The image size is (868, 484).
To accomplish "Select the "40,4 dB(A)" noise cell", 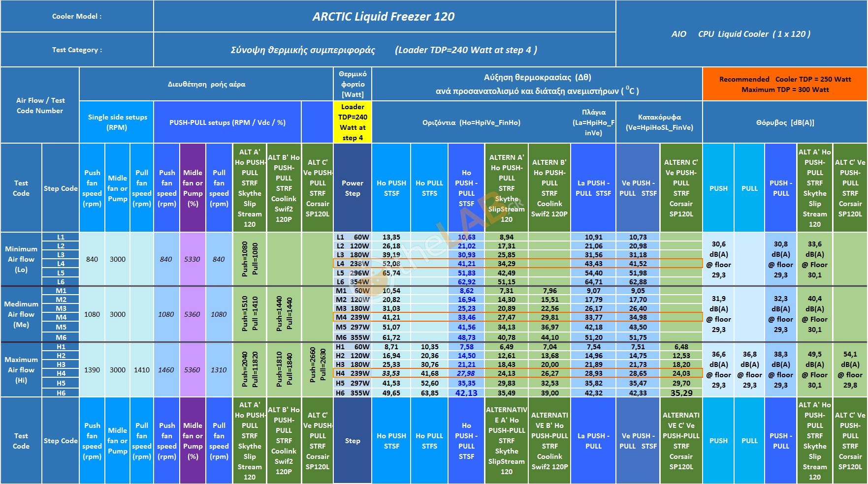I will (x=814, y=314).
